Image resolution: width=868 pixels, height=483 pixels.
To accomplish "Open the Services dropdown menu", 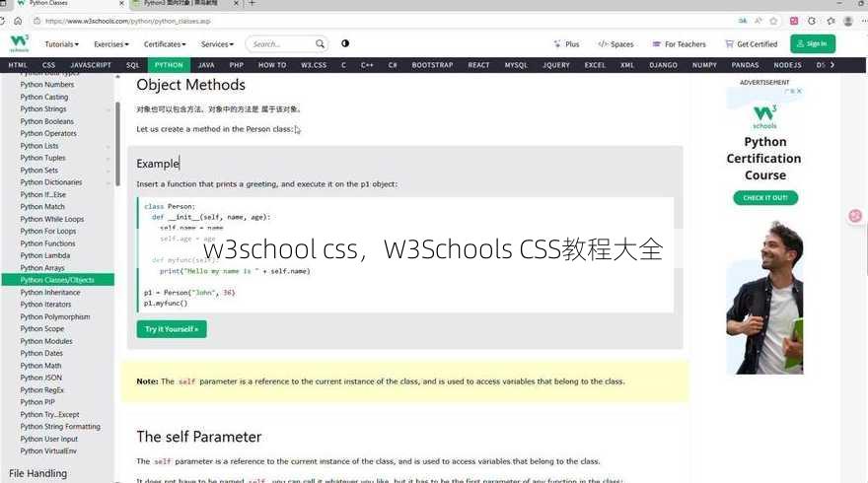I will 217,44.
